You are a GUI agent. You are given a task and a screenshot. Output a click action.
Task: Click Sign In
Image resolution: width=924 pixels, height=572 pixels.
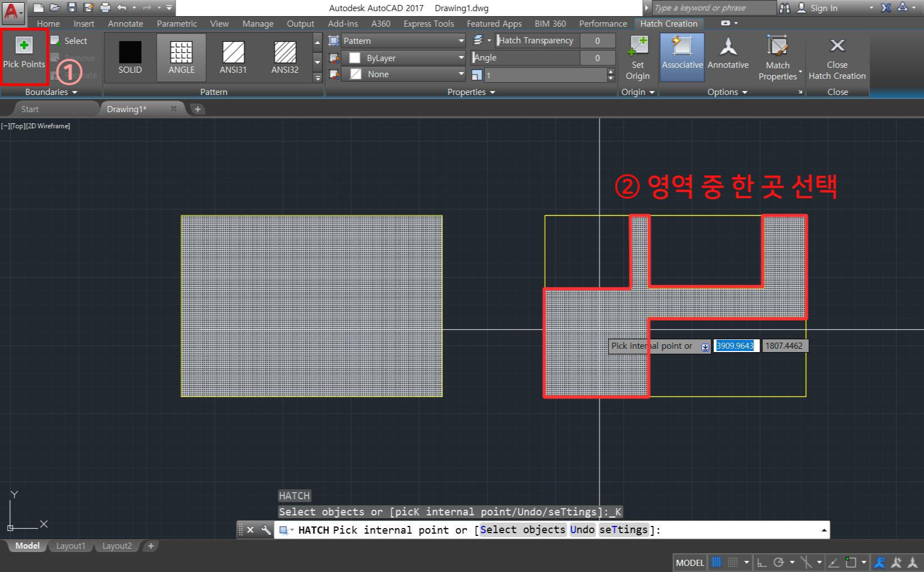click(823, 8)
